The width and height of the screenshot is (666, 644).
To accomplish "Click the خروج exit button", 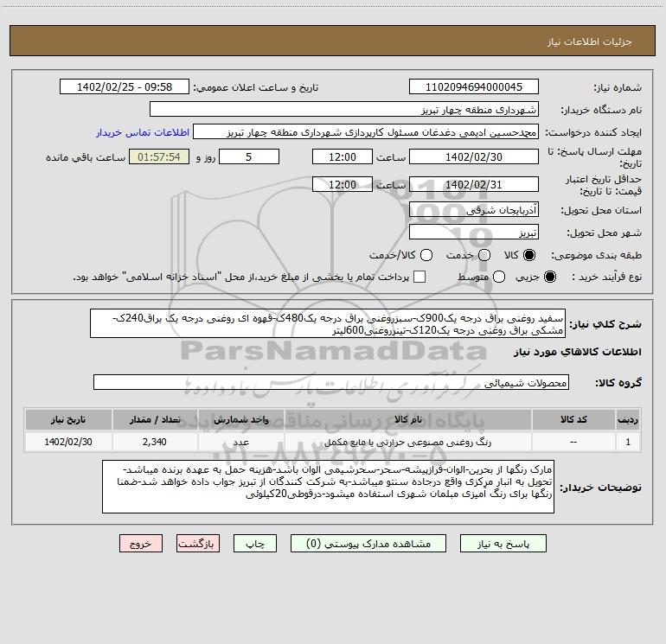I will (x=141, y=544).
